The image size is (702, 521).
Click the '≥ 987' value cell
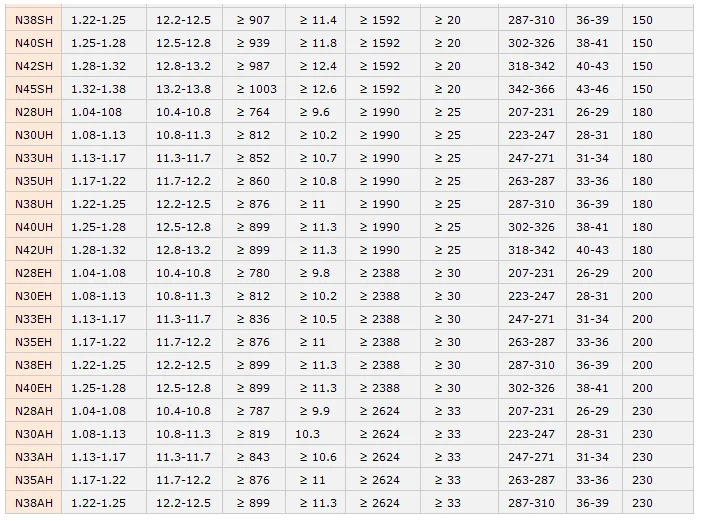pyautogui.click(x=254, y=66)
